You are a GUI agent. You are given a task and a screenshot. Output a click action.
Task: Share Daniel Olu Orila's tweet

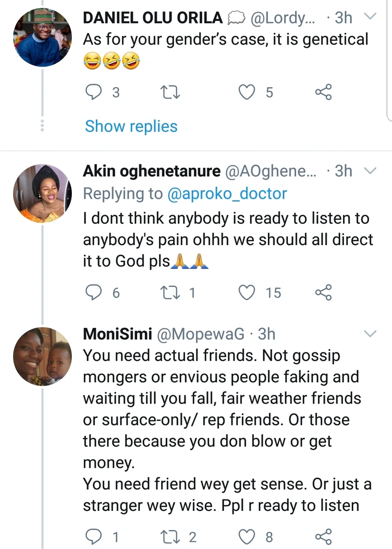point(323,93)
